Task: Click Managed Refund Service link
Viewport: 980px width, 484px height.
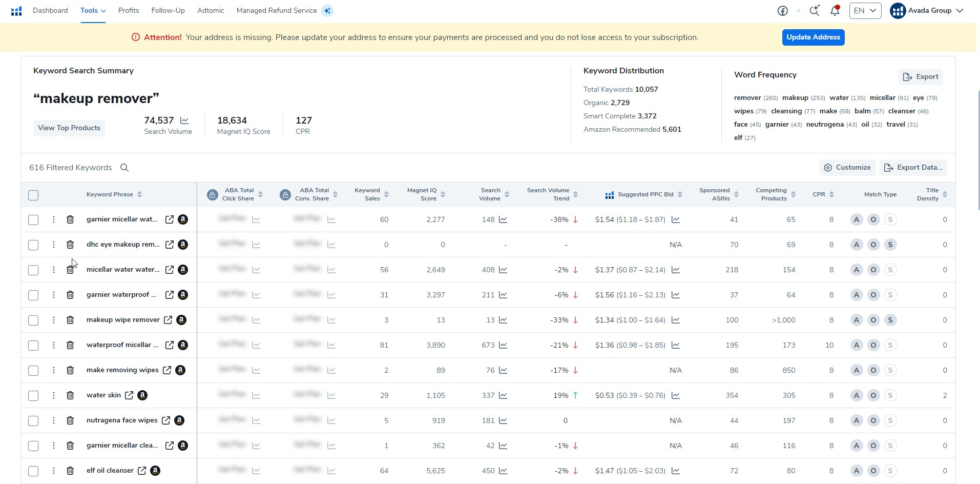Action: click(x=277, y=10)
